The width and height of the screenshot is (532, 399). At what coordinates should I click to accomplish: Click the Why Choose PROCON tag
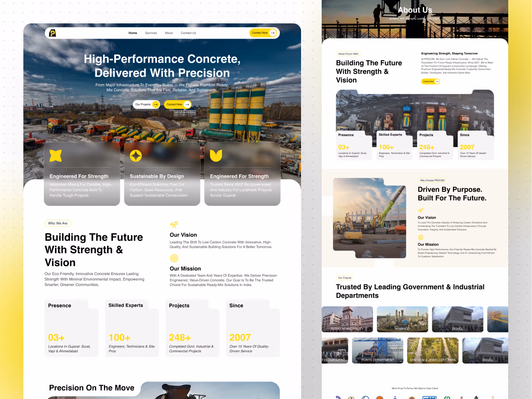point(432,180)
